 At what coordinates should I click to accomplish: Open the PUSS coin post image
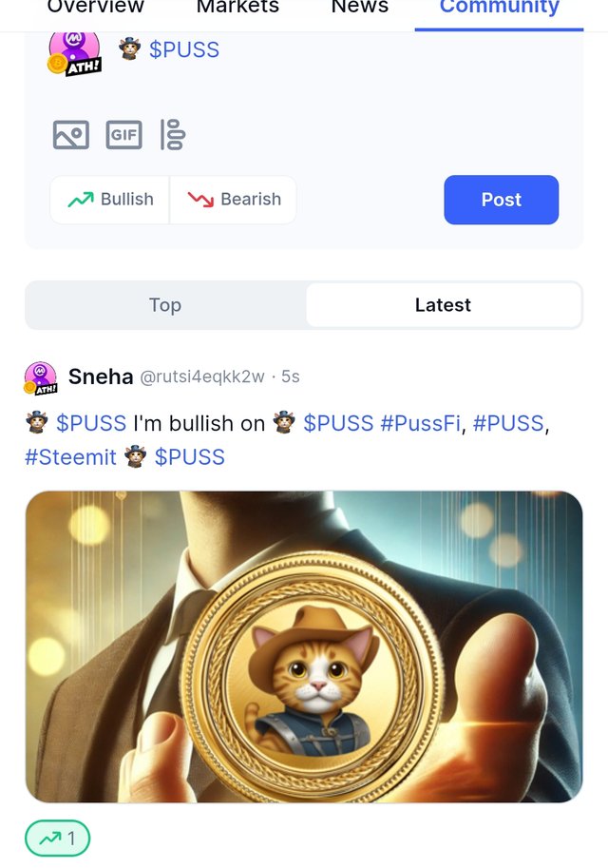pyautogui.click(x=304, y=646)
